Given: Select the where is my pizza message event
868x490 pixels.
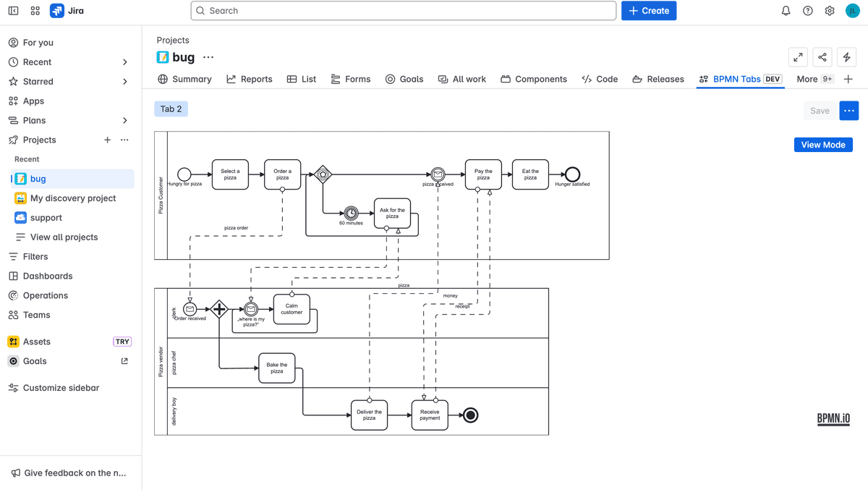Looking at the screenshot, I should pos(251,309).
